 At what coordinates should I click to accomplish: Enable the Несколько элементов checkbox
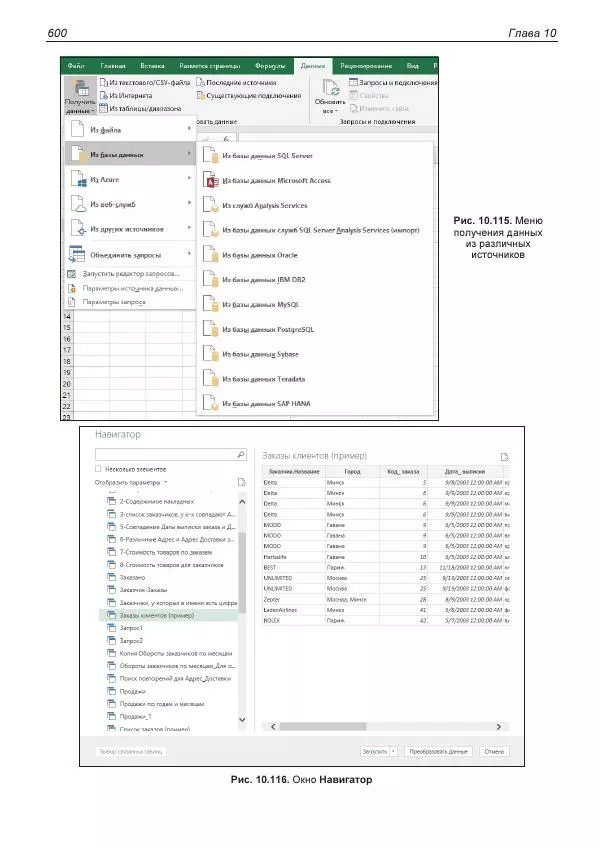98,468
